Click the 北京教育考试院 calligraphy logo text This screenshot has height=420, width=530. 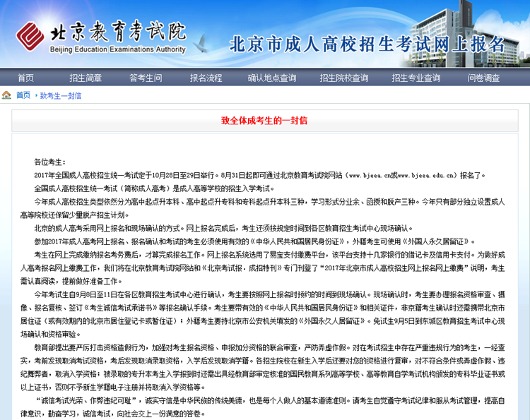tap(117, 32)
